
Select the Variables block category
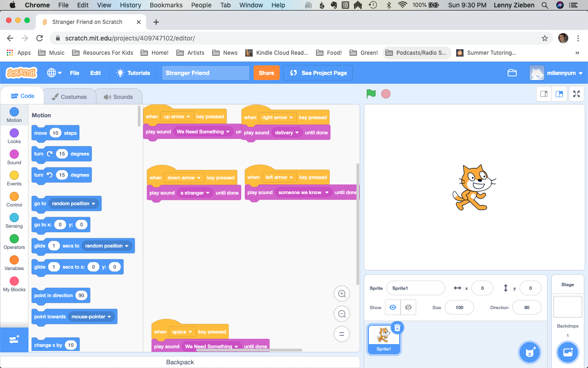(14, 263)
